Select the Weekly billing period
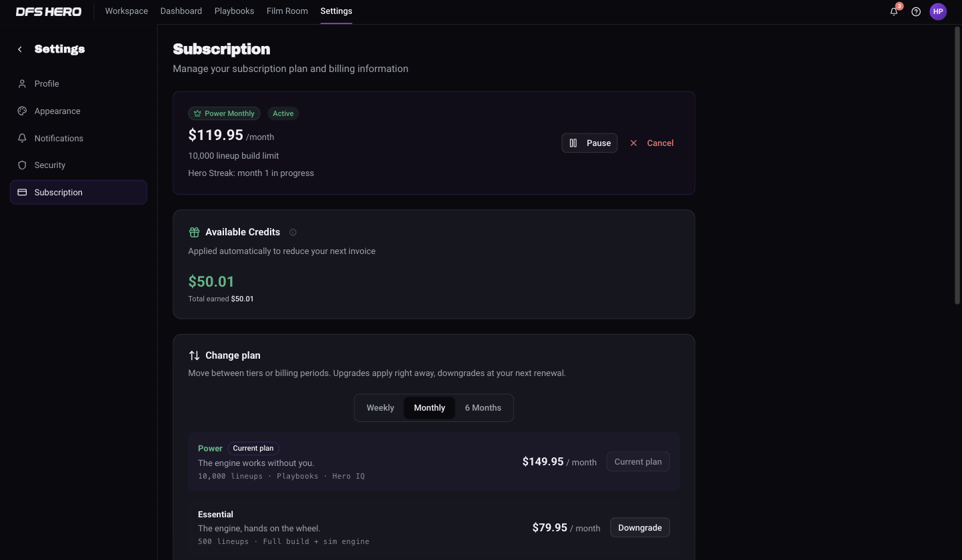The image size is (962, 560). pyautogui.click(x=380, y=408)
